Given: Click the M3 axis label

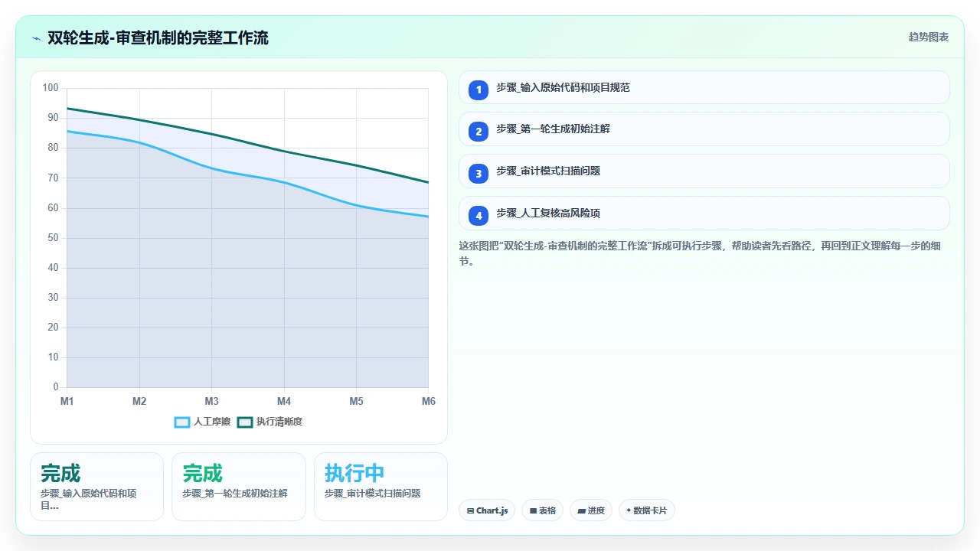Looking at the screenshot, I should pos(212,402).
